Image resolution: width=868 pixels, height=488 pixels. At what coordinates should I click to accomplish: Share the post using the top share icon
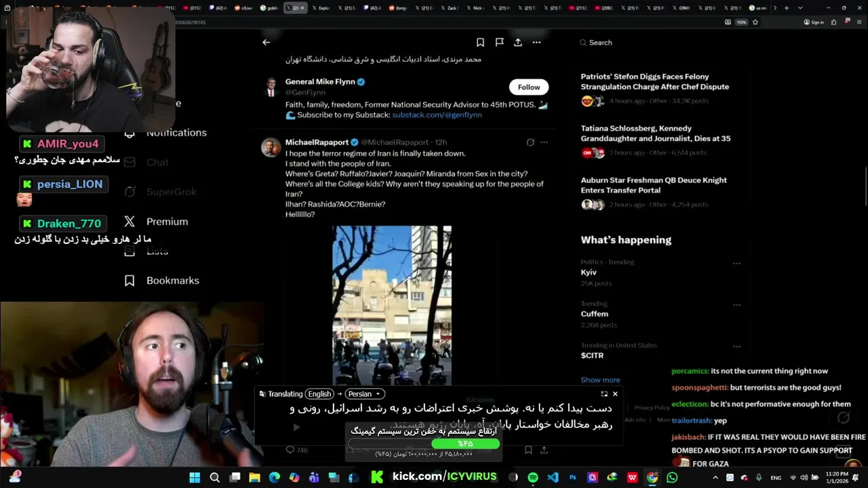[x=518, y=42]
